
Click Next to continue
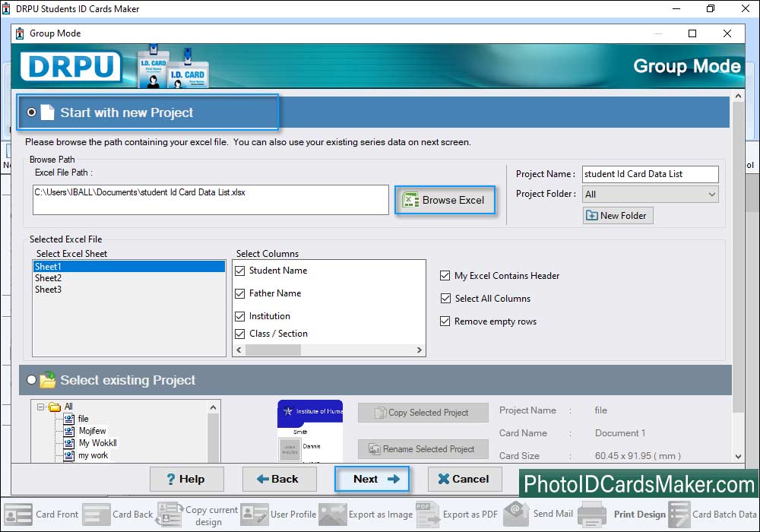click(372, 480)
